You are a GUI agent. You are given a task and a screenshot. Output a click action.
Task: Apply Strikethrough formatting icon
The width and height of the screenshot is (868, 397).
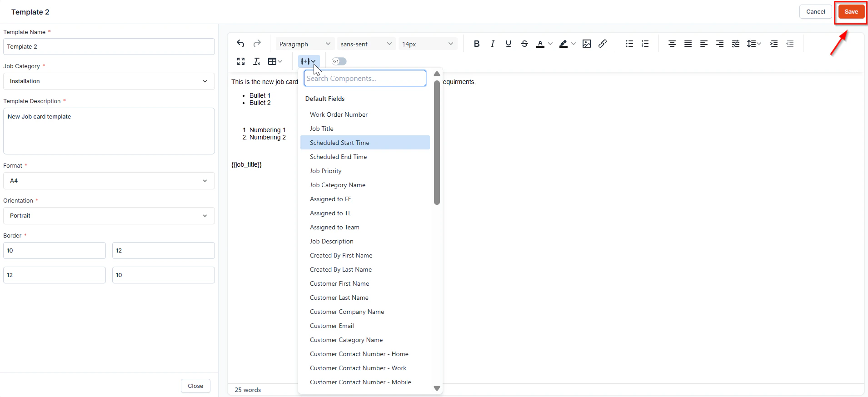pyautogui.click(x=524, y=44)
